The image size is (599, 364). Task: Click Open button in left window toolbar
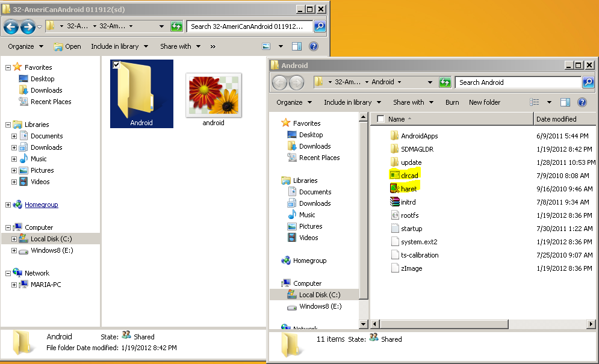[x=67, y=46]
